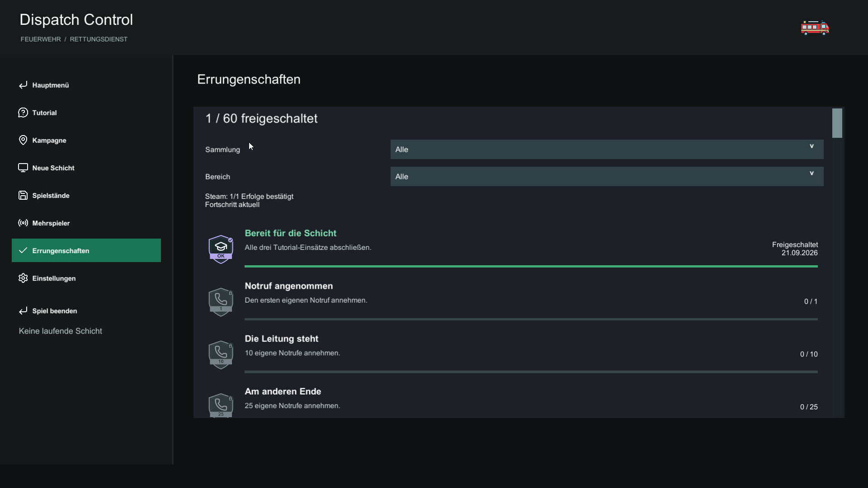Click the Mehrspieler broadcast icon
The height and width of the screenshot is (488, 868).
(23, 223)
